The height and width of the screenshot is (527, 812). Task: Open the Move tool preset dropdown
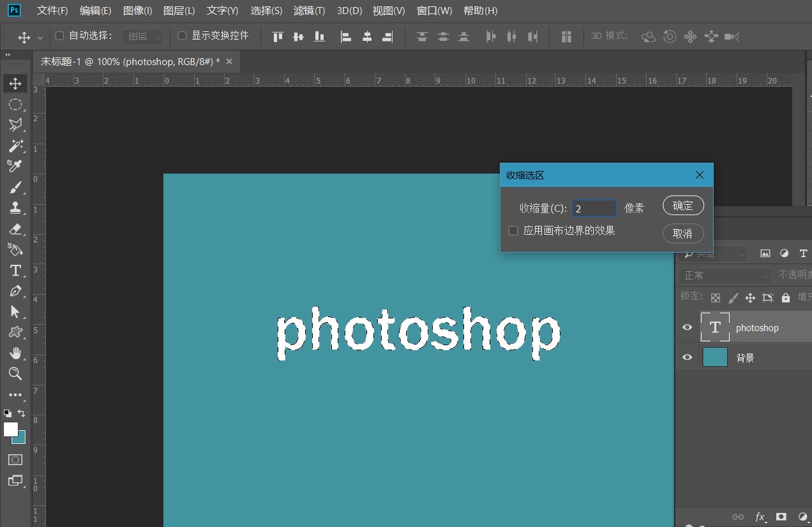(40, 38)
